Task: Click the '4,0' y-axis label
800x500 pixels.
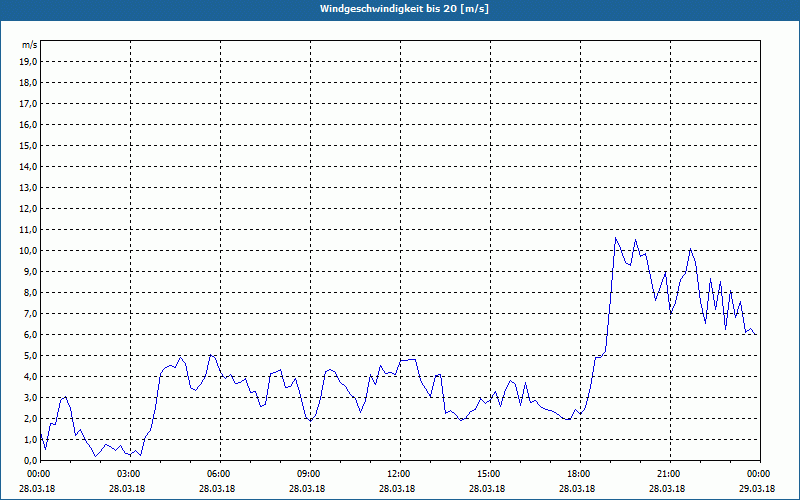Action: point(31,377)
